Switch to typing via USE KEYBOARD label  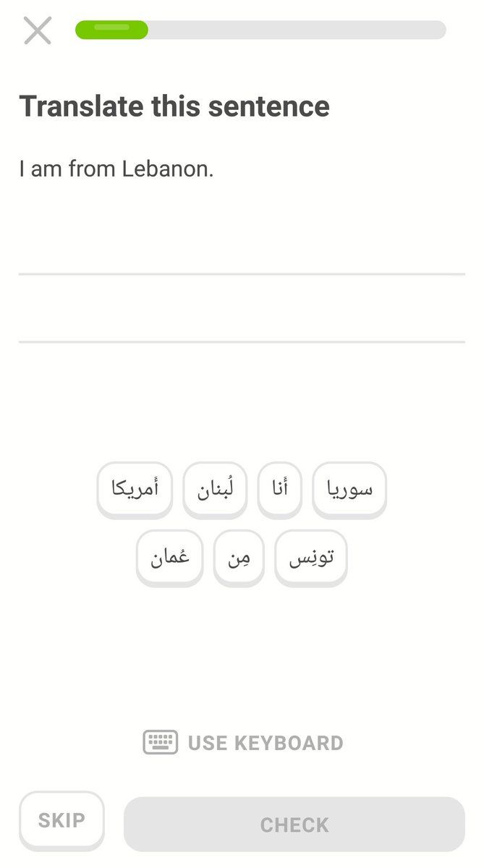coord(265,743)
